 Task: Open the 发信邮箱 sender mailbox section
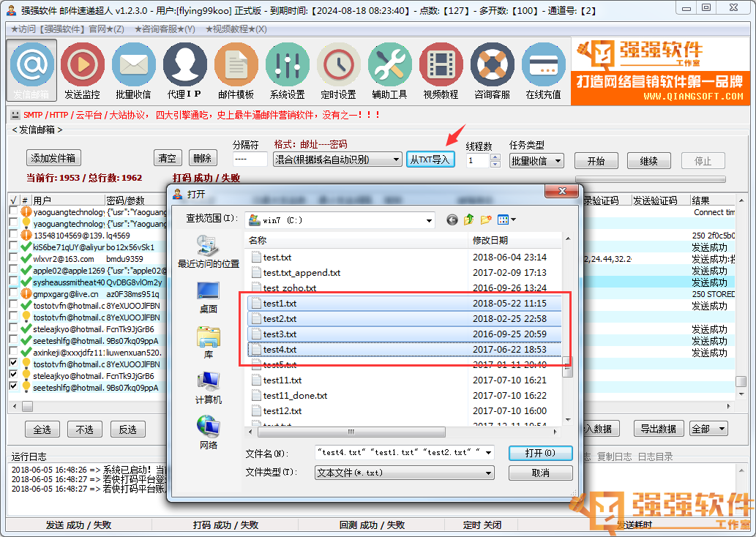31,70
